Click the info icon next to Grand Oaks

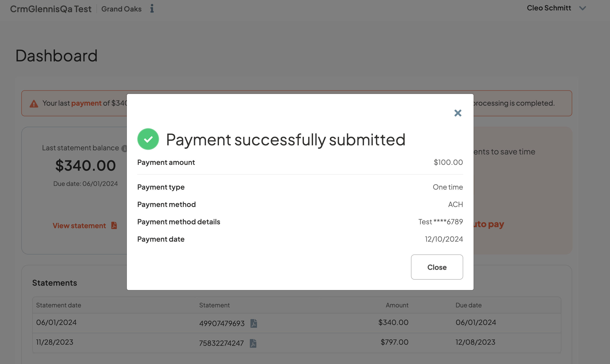coord(152,9)
